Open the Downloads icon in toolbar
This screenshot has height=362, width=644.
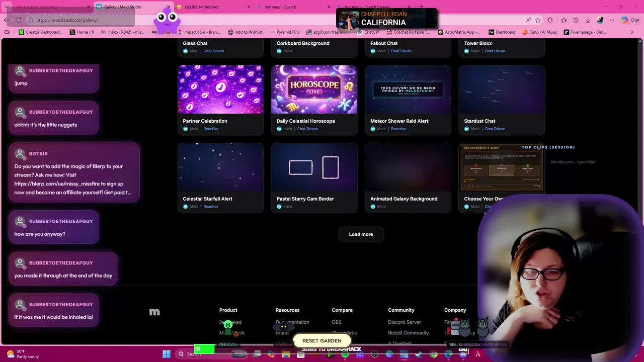click(588, 20)
